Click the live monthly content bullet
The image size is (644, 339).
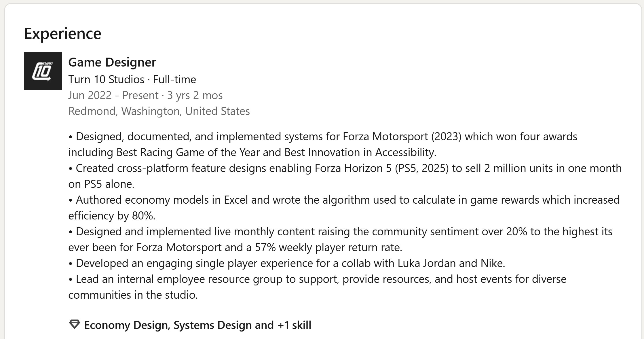(340, 239)
